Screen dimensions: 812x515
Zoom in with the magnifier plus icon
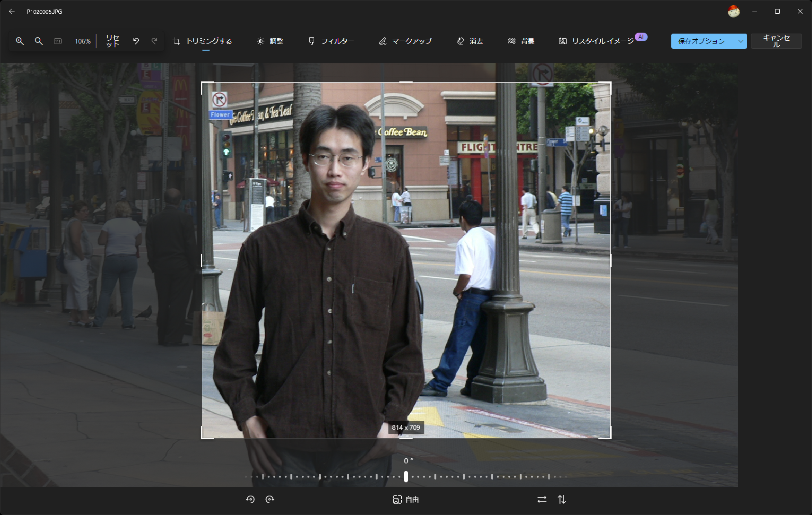pyautogui.click(x=20, y=41)
